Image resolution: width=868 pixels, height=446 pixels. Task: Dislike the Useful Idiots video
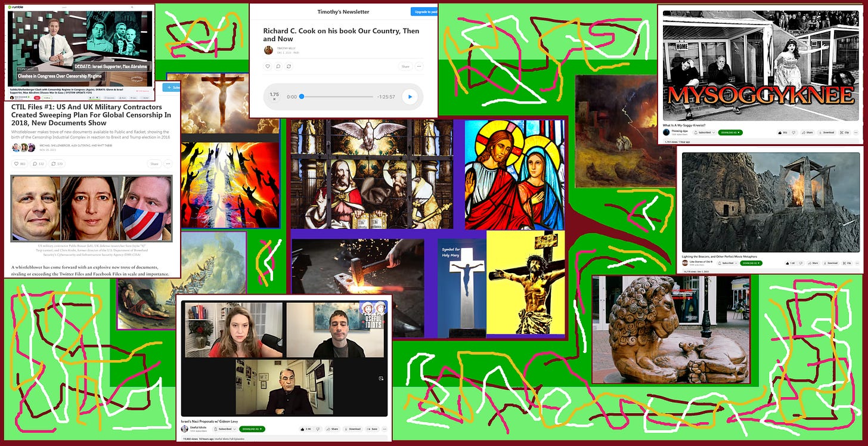click(318, 429)
